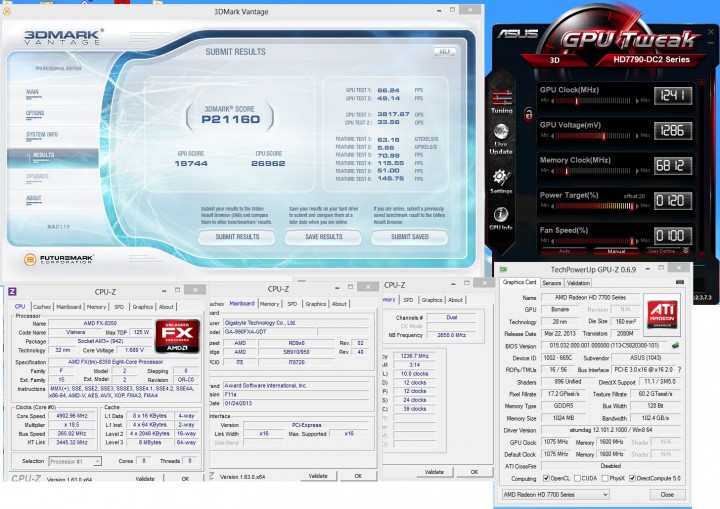The height and width of the screenshot is (509, 720).
Task: Click the HELP button in 3DMark Vantage
Action: 444,51
